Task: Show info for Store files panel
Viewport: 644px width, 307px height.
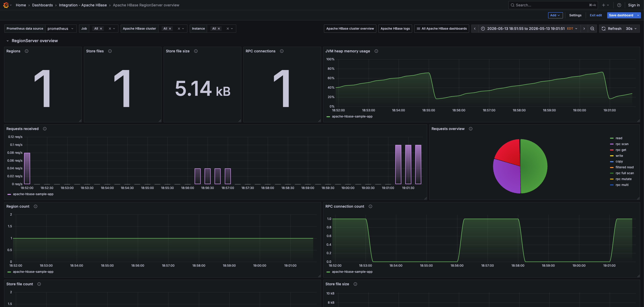Action: tap(110, 51)
